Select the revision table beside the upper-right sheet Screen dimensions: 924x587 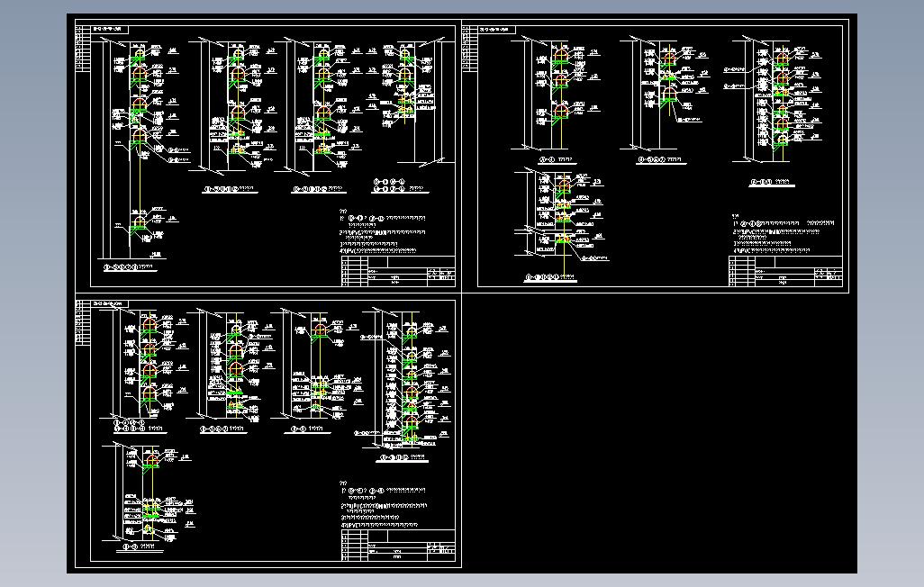(x=470, y=49)
